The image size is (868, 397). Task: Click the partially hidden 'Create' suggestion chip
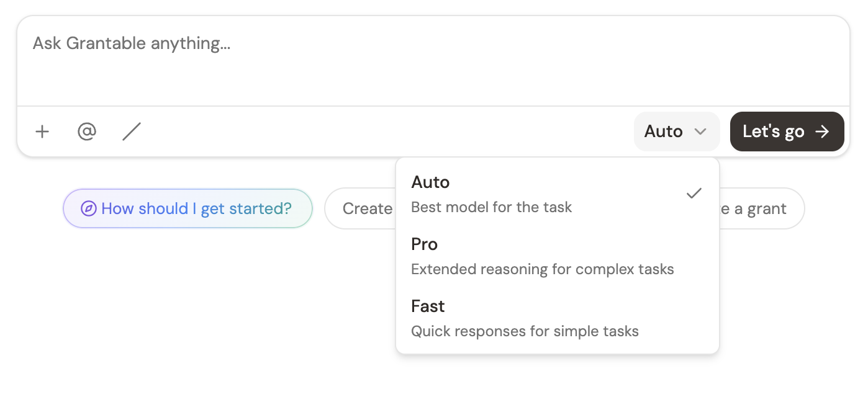(363, 209)
